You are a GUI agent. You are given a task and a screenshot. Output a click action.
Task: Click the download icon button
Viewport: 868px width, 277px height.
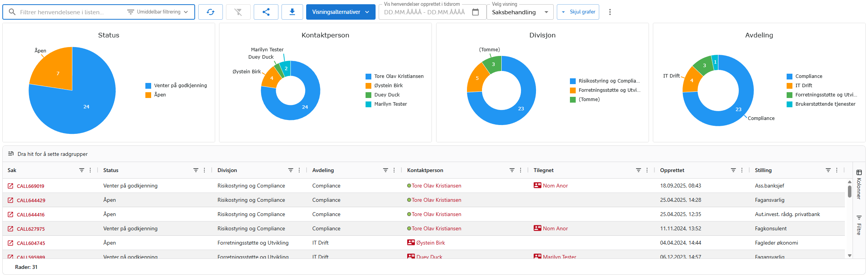[292, 12]
